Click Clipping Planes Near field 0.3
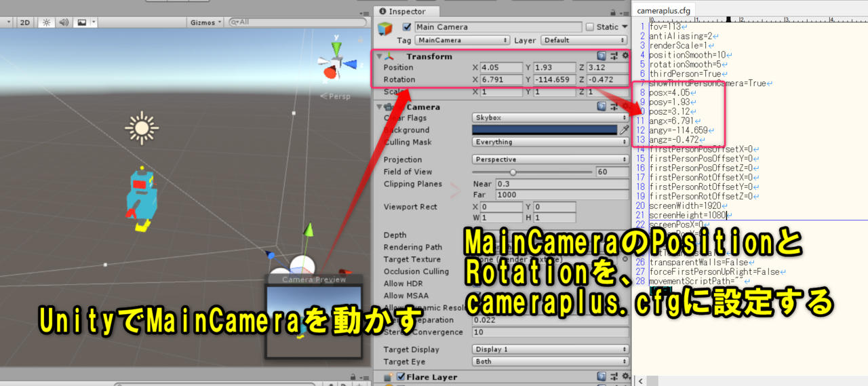The image size is (868, 386). (x=562, y=184)
